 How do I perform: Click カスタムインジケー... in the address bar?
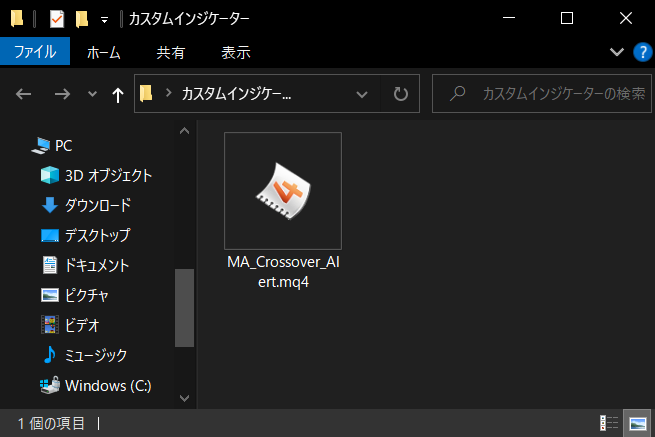[x=236, y=94]
